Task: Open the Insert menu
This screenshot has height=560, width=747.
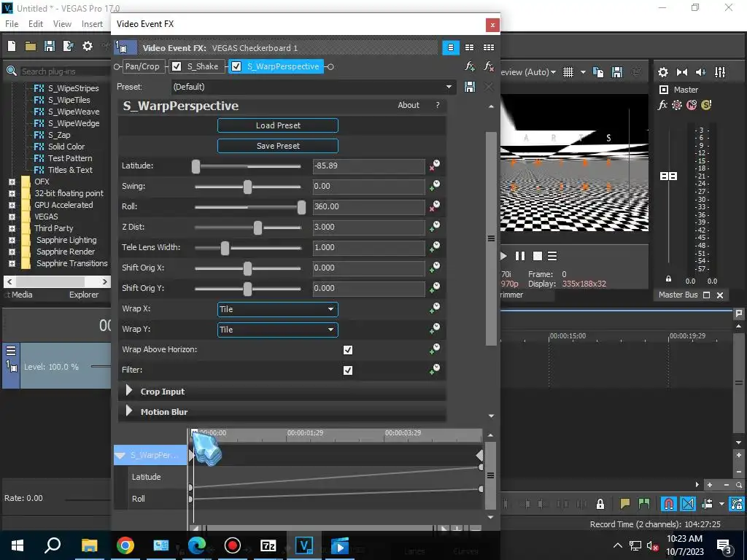Action: point(92,24)
